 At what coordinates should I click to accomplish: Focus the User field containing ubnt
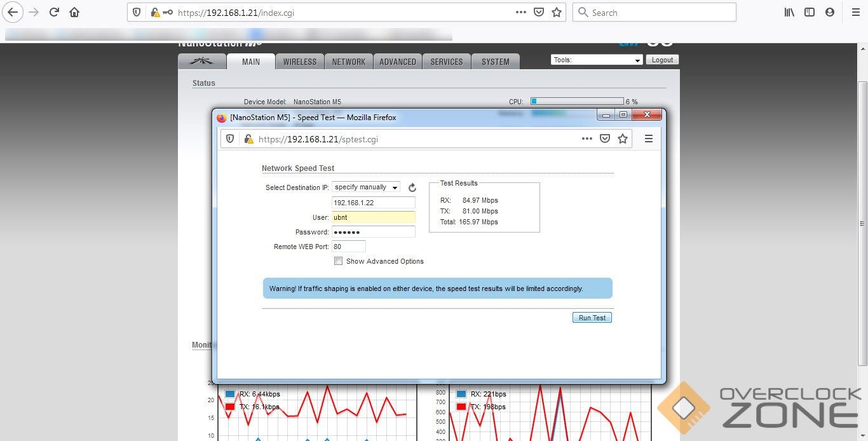point(373,217)
